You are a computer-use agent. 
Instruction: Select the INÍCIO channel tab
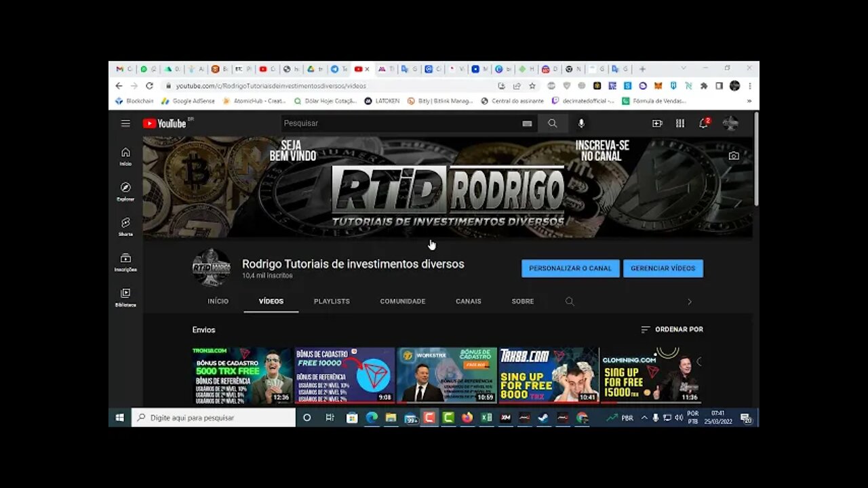(218, 302)
